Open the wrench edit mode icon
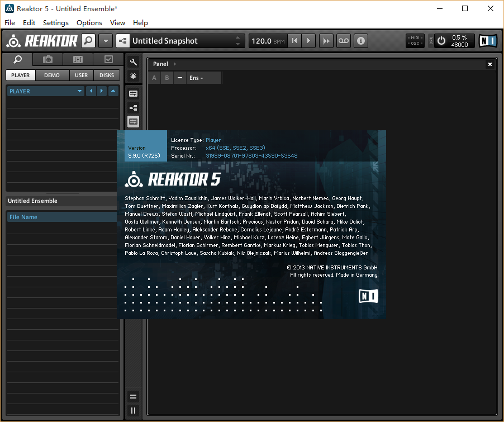This screenshot has height=422, width=504. pos(133,62)
